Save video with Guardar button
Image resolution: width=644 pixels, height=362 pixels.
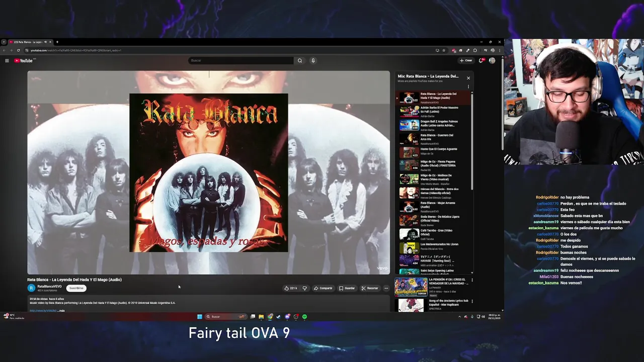pos(347,288)
